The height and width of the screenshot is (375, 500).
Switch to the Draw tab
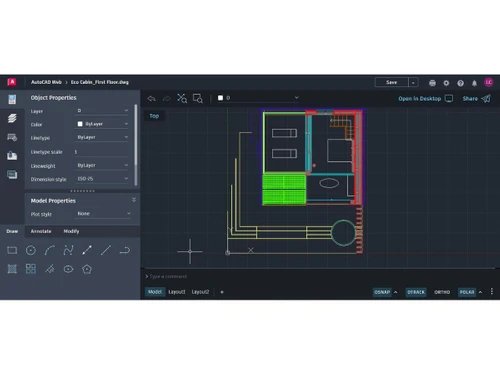click(12, 231)
